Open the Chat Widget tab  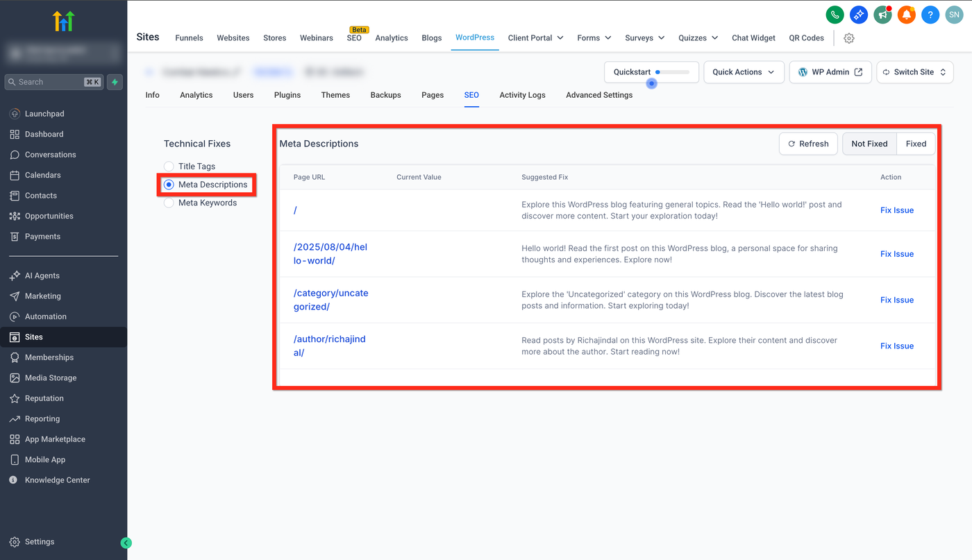(x=753, y=38)
